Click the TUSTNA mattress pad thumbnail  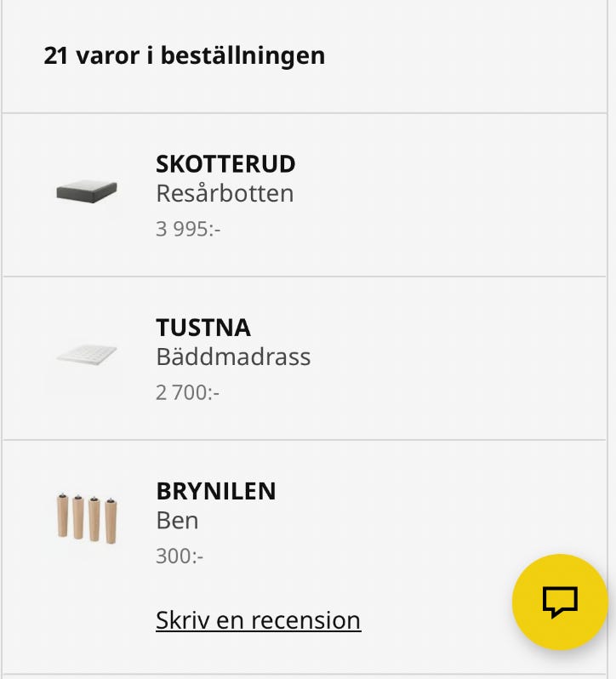pyautogui.click(x=86, y=355)
